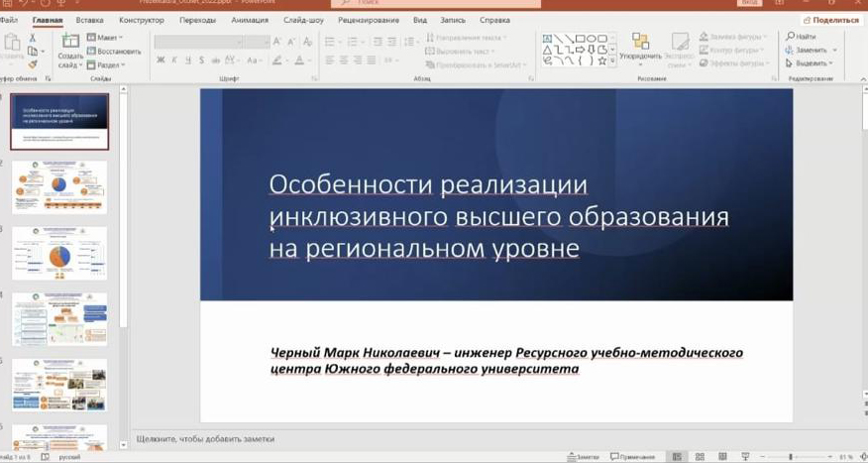The width and height of the screenshot is (868, 463).
Task: Open Эффекты фигуры shape effects dropdown
Action: point(734,63)
